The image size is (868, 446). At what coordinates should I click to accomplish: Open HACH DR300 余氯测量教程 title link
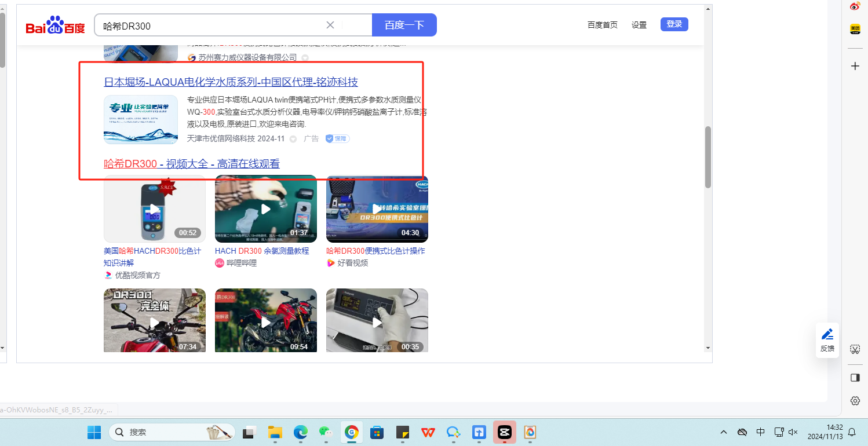point(262,251)
